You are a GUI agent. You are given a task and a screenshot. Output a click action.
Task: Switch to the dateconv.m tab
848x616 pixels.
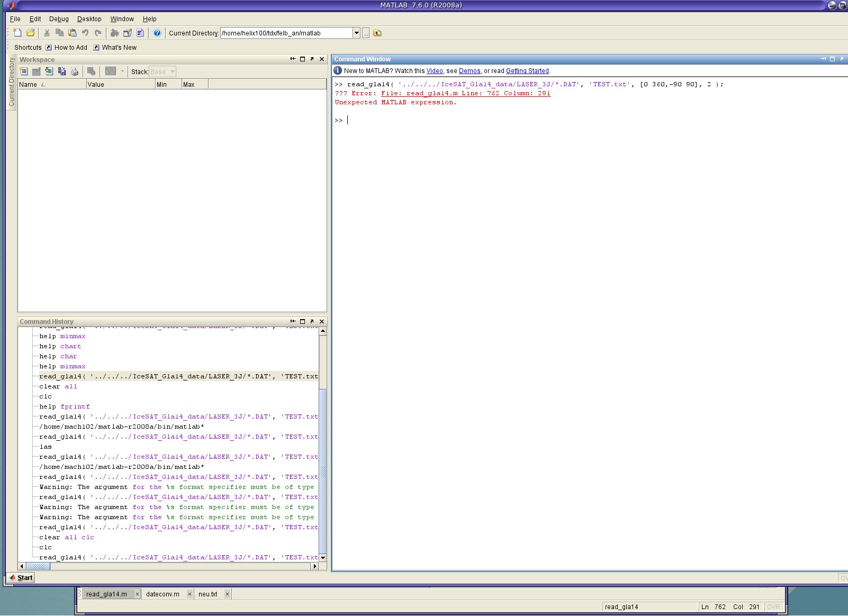coord(163,594)
